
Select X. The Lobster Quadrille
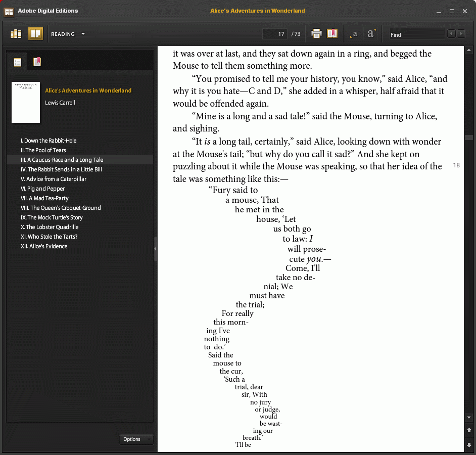coord(50,227)
